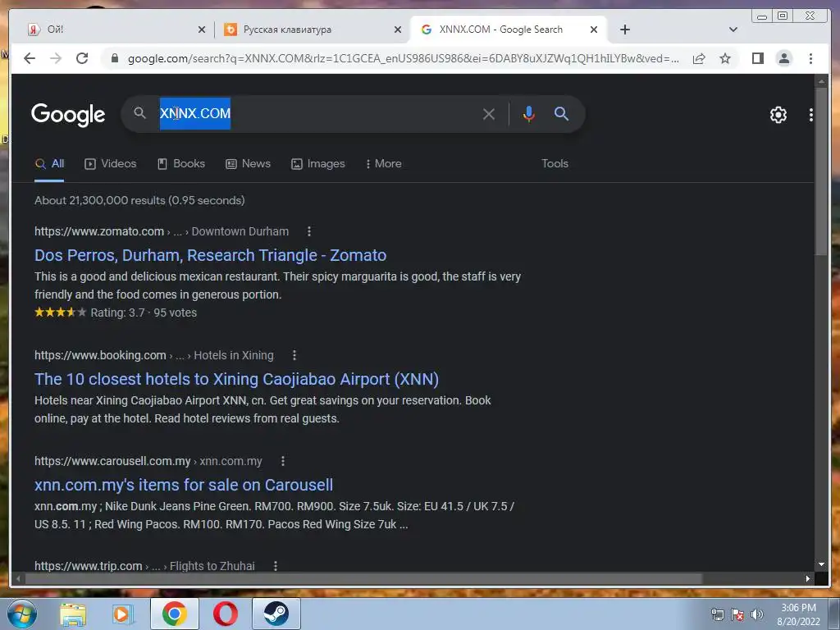This screenshot has width=840, height=630.
Task: Open the Chrome three-dot menu
Action: tap(810, 58)
